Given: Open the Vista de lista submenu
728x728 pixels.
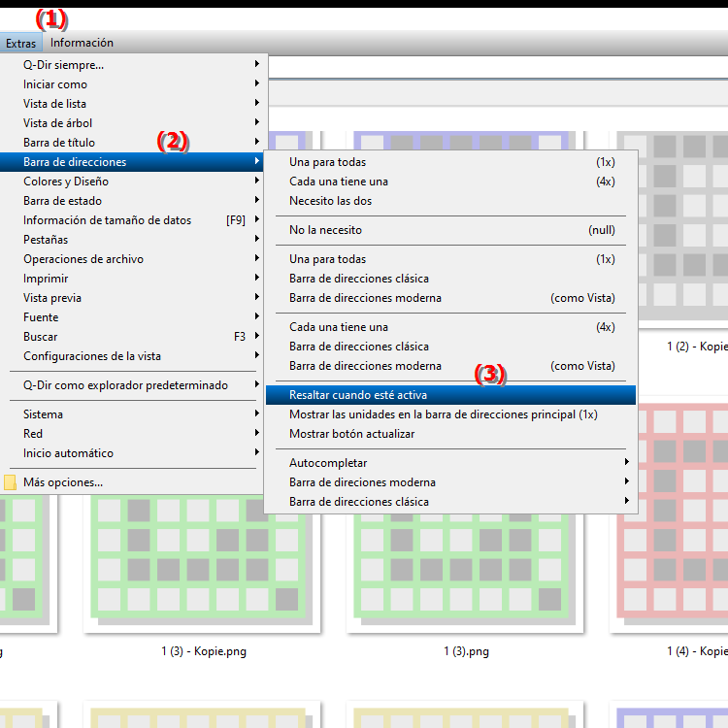Looking at the screenshot, I should (x=133, y=104).
